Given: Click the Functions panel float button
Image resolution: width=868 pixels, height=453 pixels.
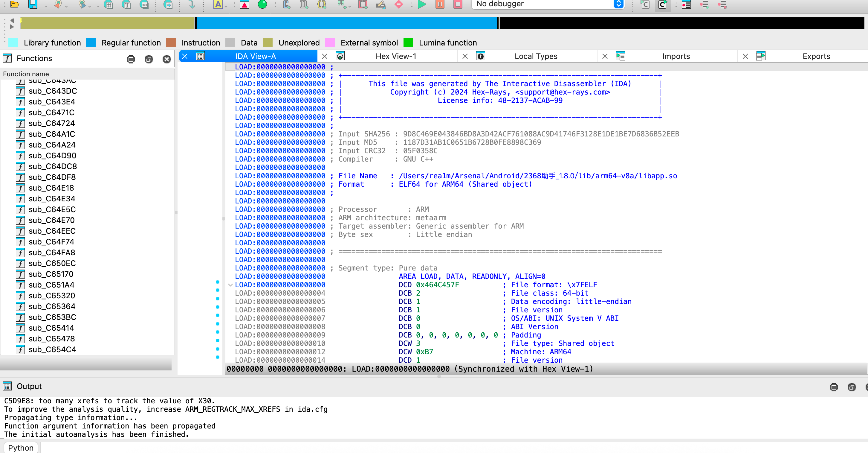Looking at the screenshot, I should coord(149,59).
